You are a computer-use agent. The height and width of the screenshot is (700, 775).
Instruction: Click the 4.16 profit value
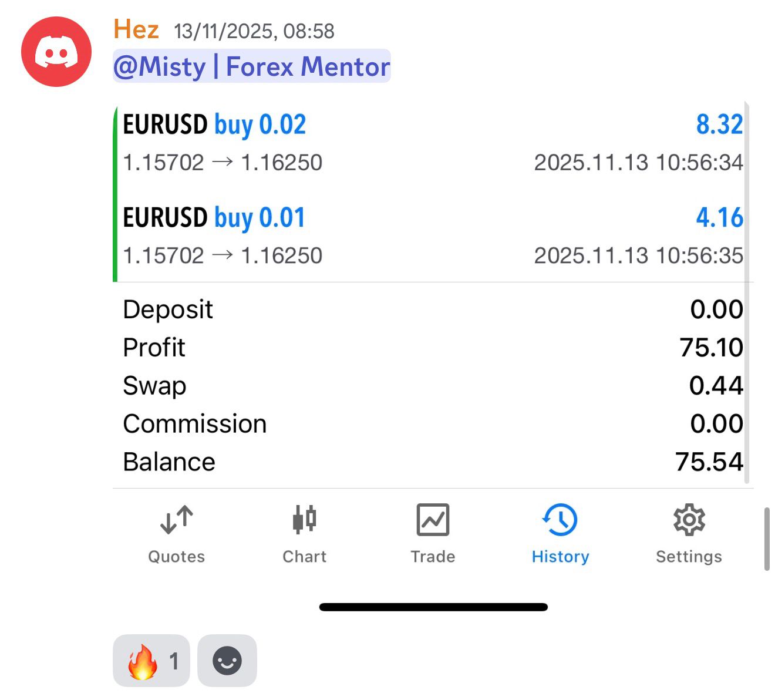[719, 218]
